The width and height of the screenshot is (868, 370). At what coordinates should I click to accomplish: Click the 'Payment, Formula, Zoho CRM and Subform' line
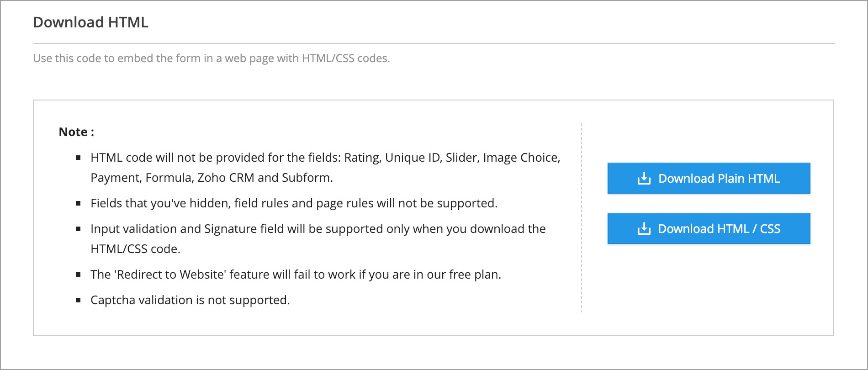click(x=212, y=178)
